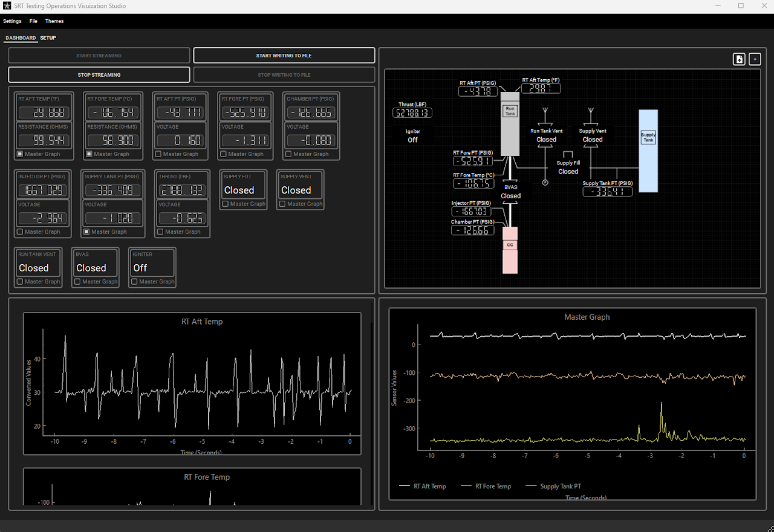Switch to the DASHBOARD tab
The width and height of the screenshot is (774, 532).
pos(21,38)
